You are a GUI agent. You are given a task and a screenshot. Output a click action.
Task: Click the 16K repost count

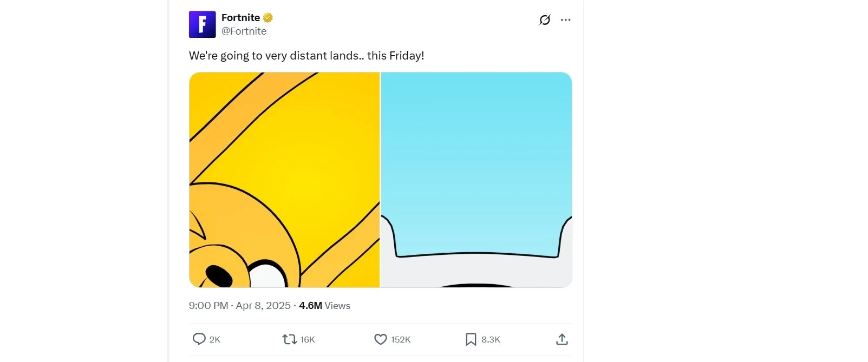[308, 340]
